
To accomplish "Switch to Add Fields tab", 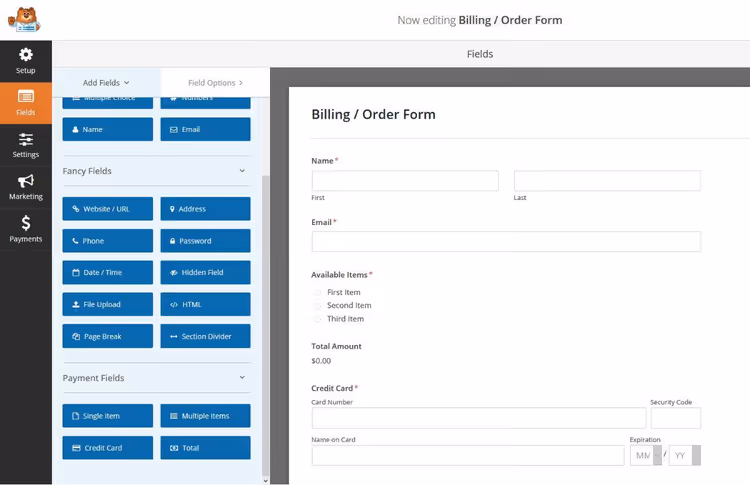I will pos(106,83).
